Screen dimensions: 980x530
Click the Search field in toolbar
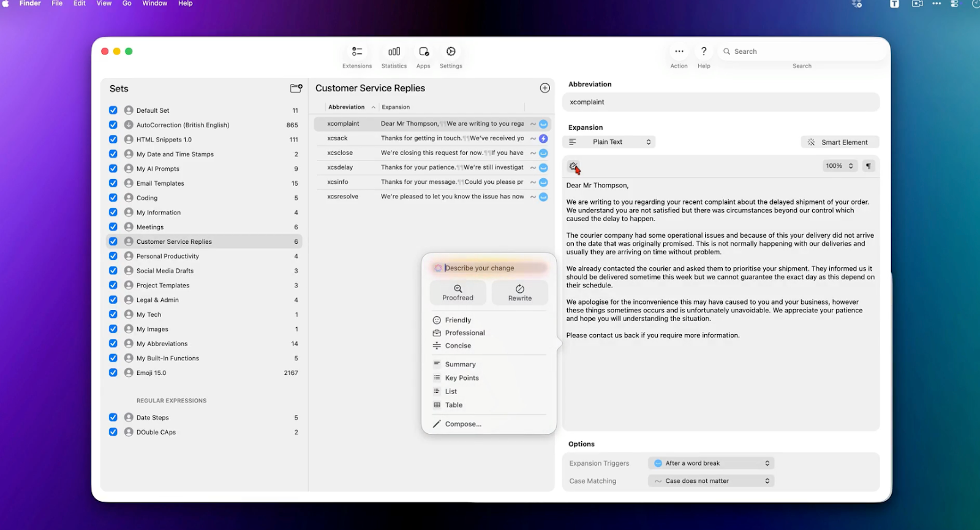[x=801, y=51]
